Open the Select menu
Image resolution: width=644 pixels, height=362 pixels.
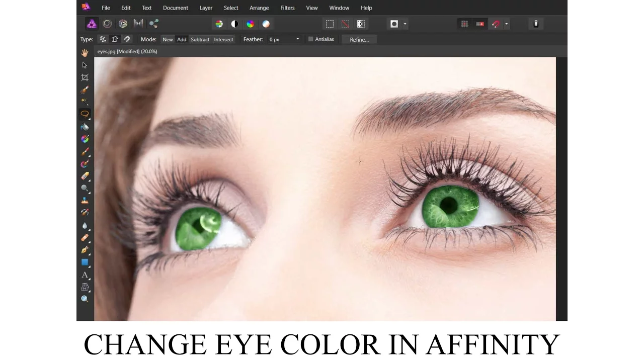[x=231, y=8]
